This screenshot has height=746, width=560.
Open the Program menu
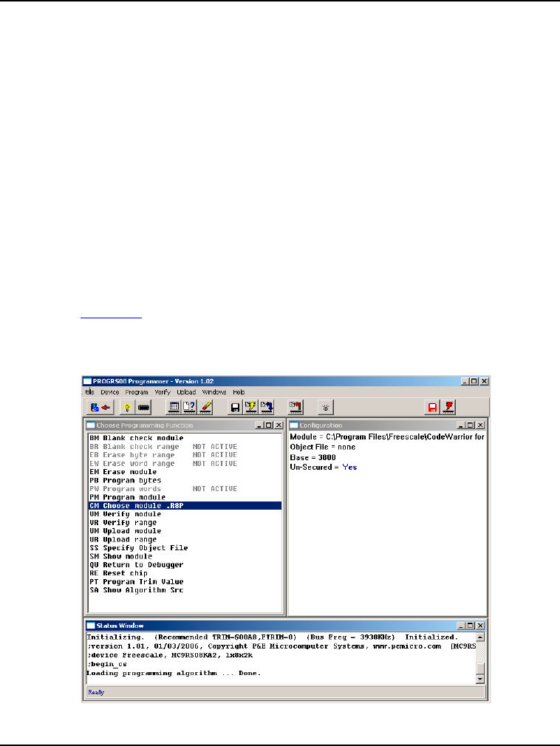coord(137,392)
